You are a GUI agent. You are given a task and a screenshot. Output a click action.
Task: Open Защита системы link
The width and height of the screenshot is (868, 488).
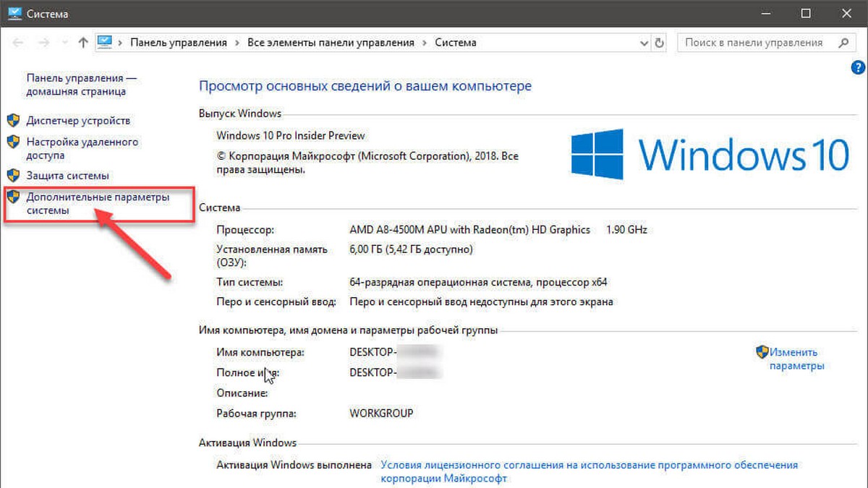pos(67,175)
